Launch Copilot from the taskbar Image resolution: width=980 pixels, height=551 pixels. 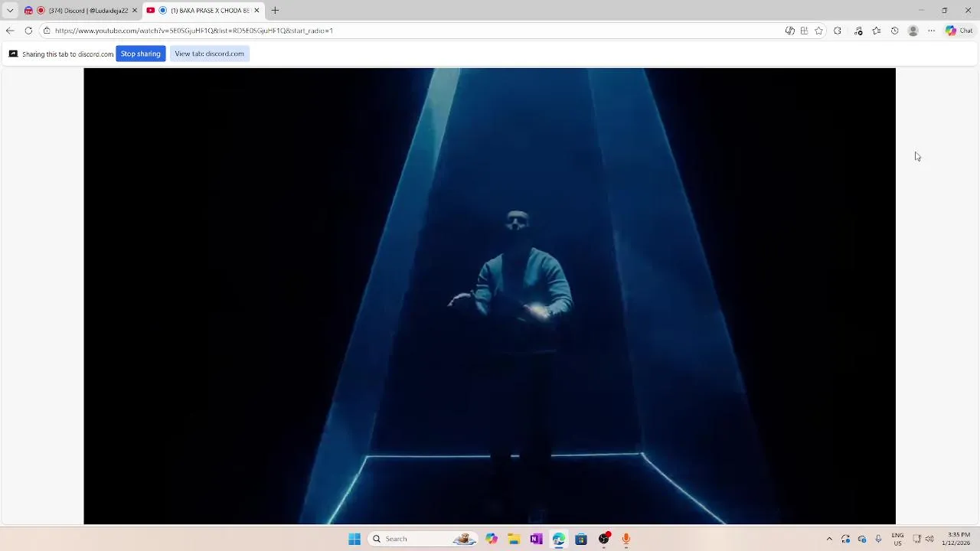(492, 539)
